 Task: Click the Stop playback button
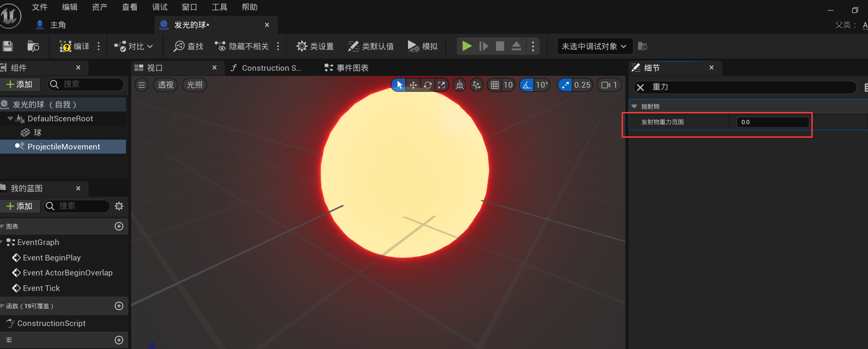pos(500,46)
